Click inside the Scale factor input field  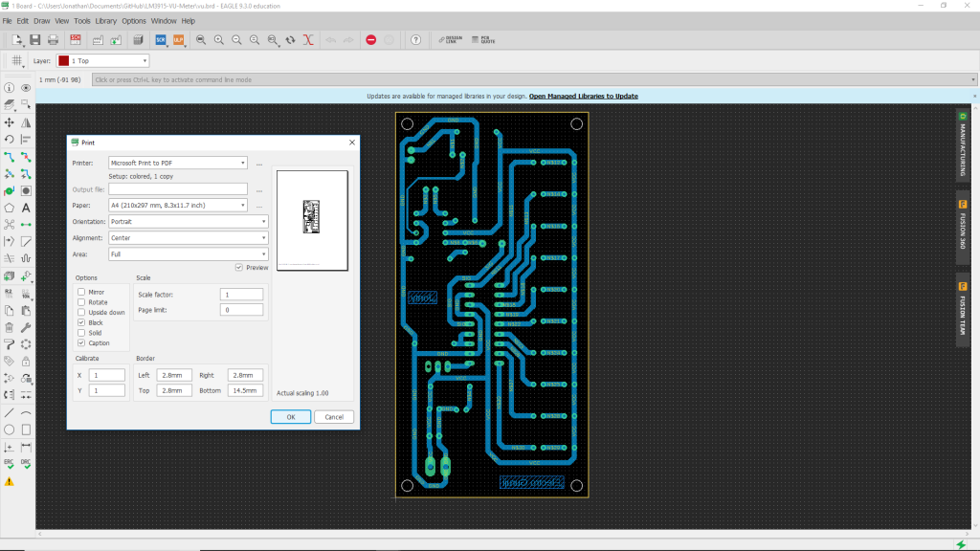pos(241,294)
